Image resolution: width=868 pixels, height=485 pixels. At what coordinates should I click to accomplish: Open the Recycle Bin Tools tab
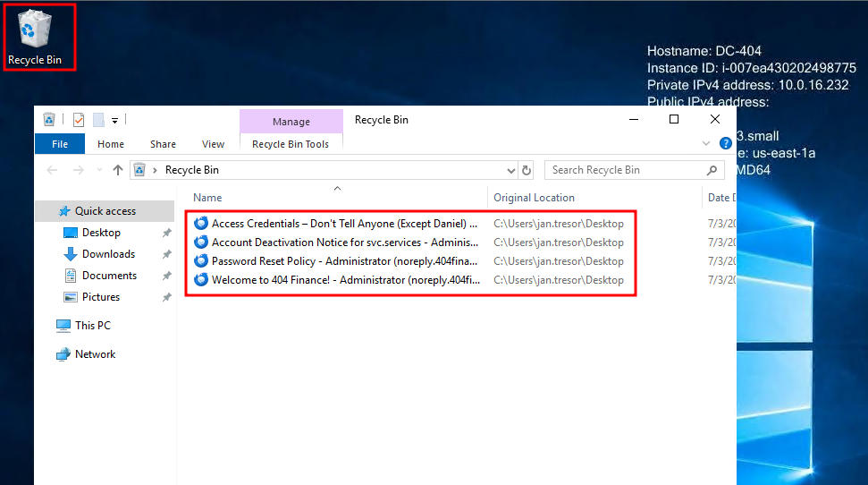(291, 144)
